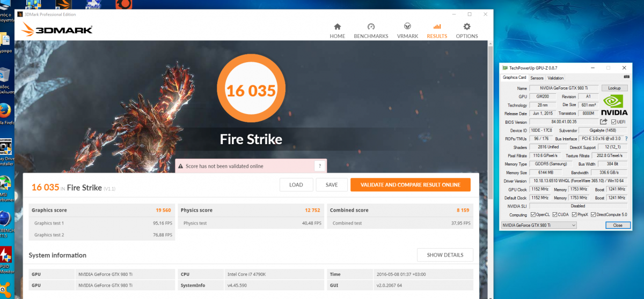Screen dimensions: 644x299
Task: Click the CPU value Intel Core i7 4790K
Action: 246,274
